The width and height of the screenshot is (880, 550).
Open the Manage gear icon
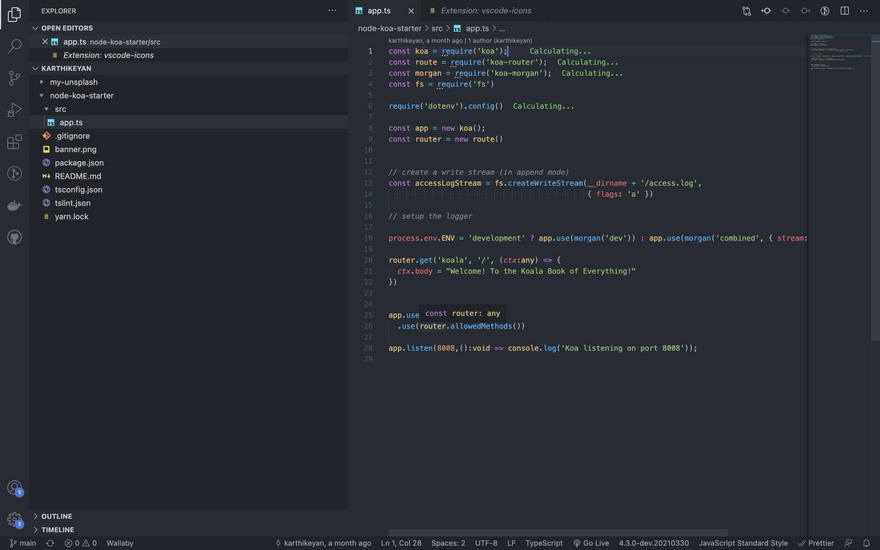(14, 520)
